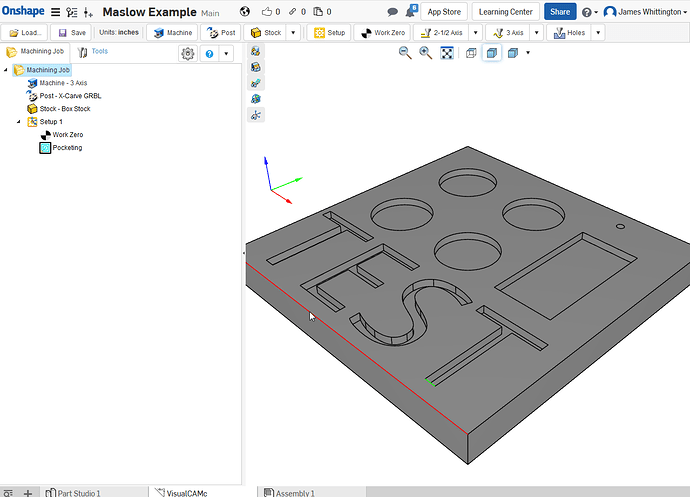Expand the 3 Axis dropdown arrow
The image size is (690, 497).
tap(536, 33)
